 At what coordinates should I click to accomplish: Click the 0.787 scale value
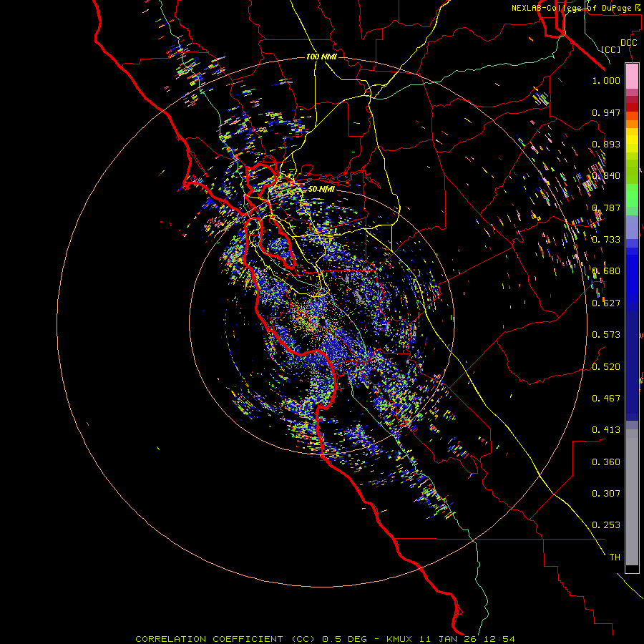[x=606, y=208]
